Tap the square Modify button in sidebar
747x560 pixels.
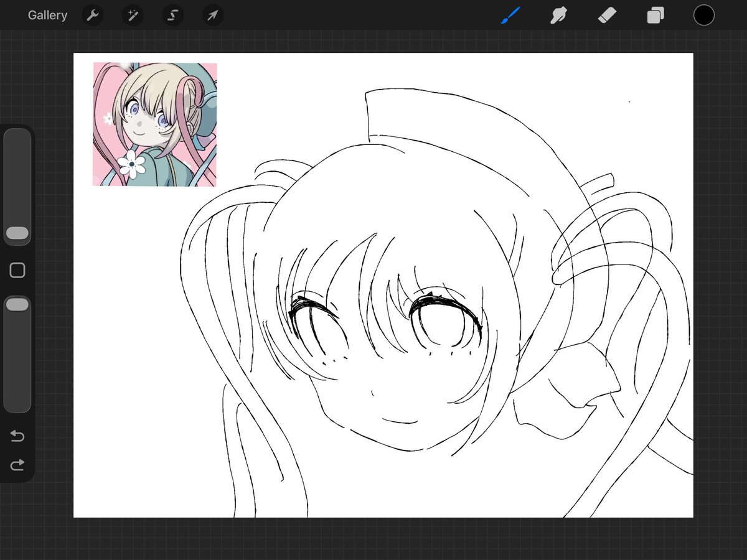(x=17, y=270)
